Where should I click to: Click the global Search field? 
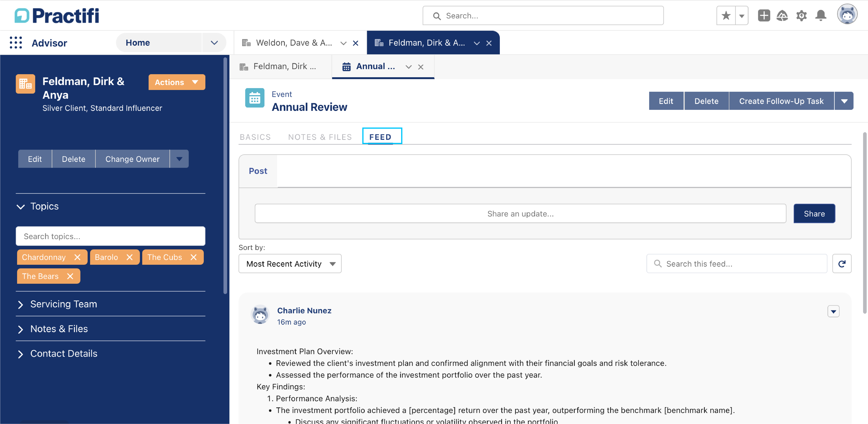[x=543, y=16]
